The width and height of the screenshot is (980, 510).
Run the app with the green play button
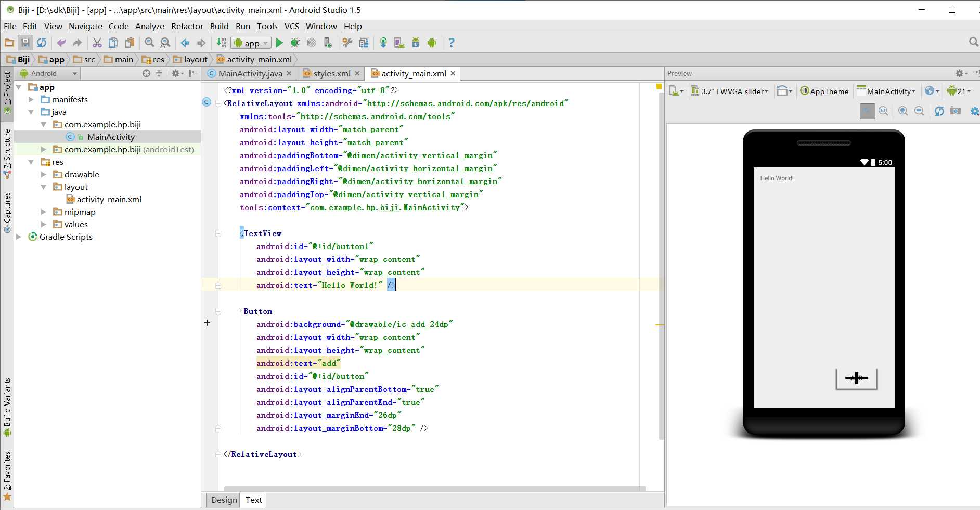tap(279, 43)
